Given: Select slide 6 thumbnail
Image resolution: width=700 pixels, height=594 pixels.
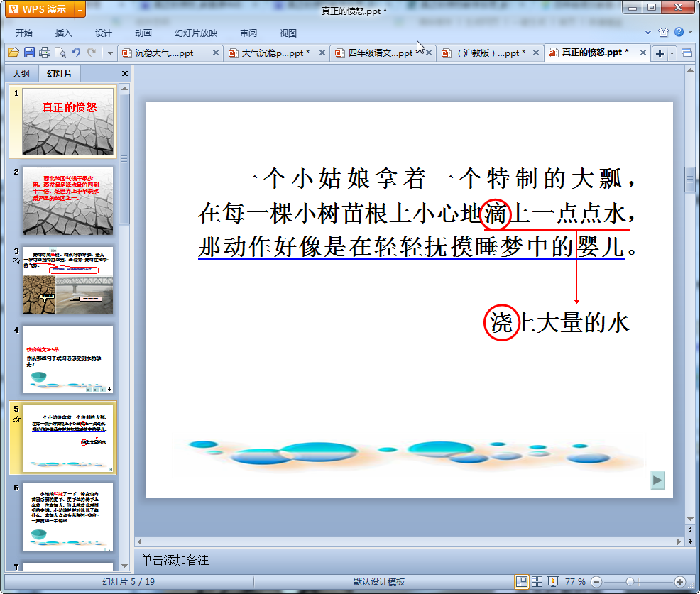Looking at the screenshot, I should [x=68, y=517].
